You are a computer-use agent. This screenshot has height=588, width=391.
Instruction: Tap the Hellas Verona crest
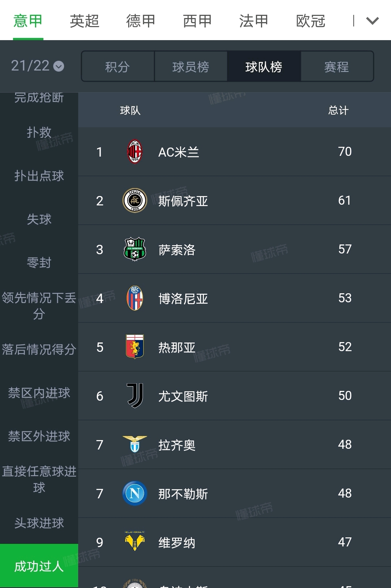pyautogui.click(x=135, y=541)
